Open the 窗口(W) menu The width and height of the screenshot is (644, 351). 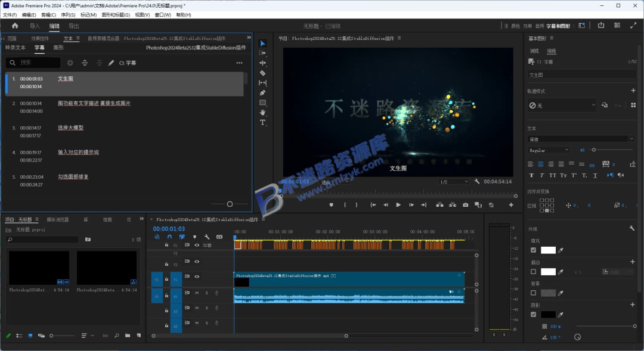[x=163, y=15]
